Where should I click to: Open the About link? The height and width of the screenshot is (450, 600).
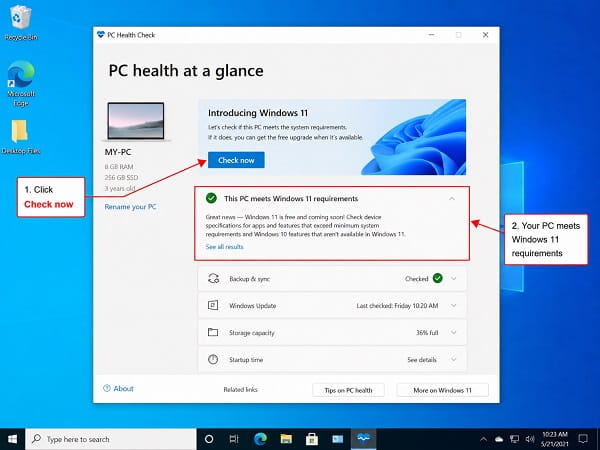click(x=119, y=388)
